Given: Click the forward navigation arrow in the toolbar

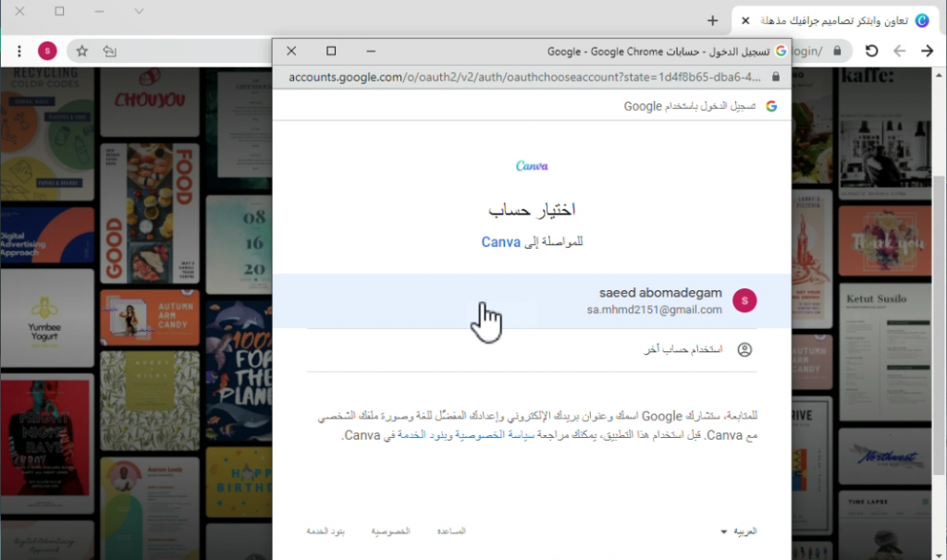Looking at the screenshot, I should [x=929, y=51].
